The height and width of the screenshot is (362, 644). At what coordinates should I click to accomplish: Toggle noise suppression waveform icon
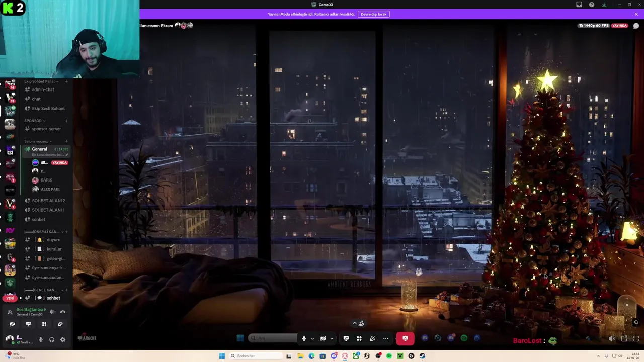(53, 312)
